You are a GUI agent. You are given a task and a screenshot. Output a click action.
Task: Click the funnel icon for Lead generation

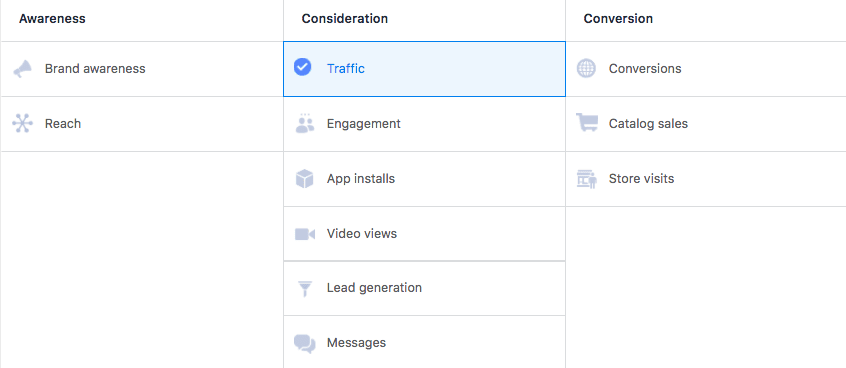305,289
